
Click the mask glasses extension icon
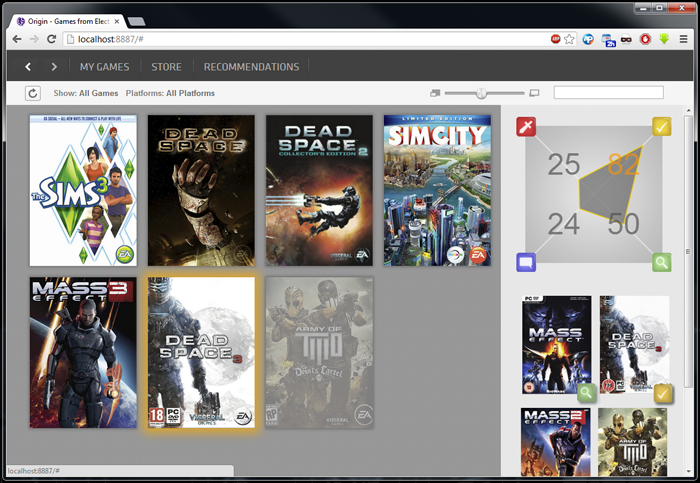(626, 39)
